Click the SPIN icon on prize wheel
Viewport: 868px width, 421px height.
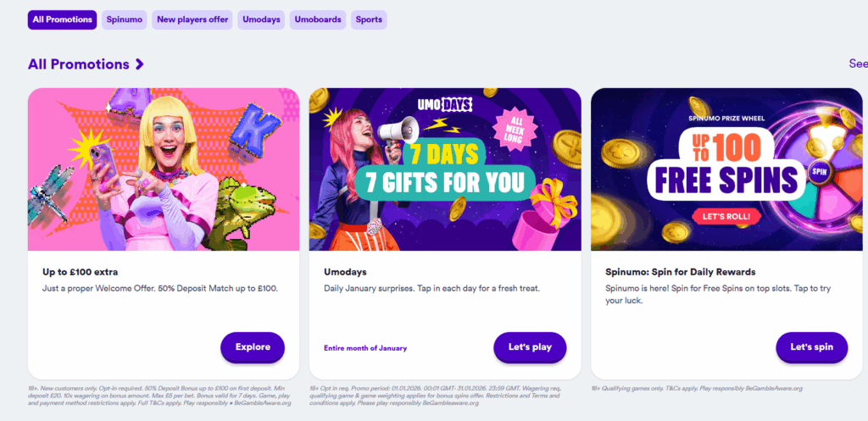[819, 170]
